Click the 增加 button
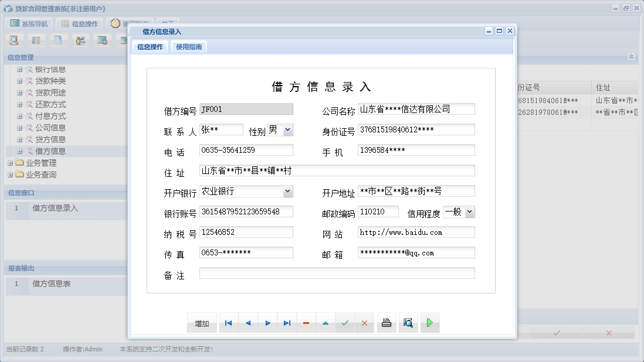 202,323
